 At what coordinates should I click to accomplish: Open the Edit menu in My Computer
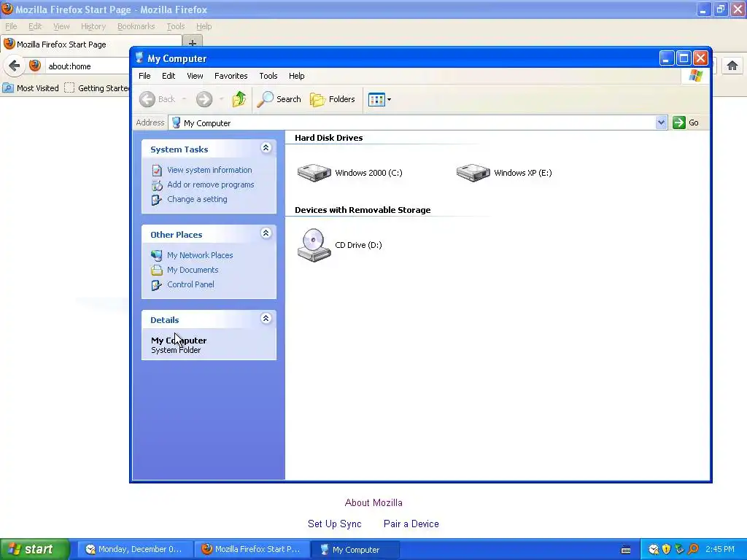169,76
